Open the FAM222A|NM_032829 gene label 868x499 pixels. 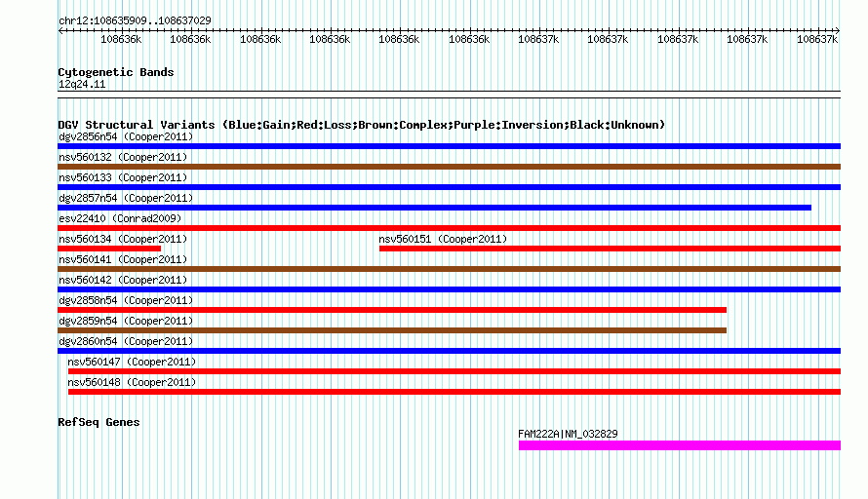click(568, 434)
